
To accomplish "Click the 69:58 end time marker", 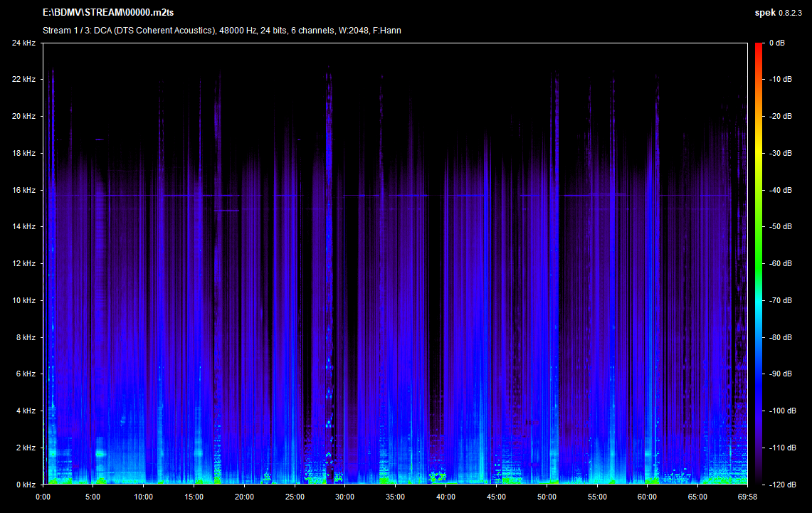I will click(x=738, y=496).
